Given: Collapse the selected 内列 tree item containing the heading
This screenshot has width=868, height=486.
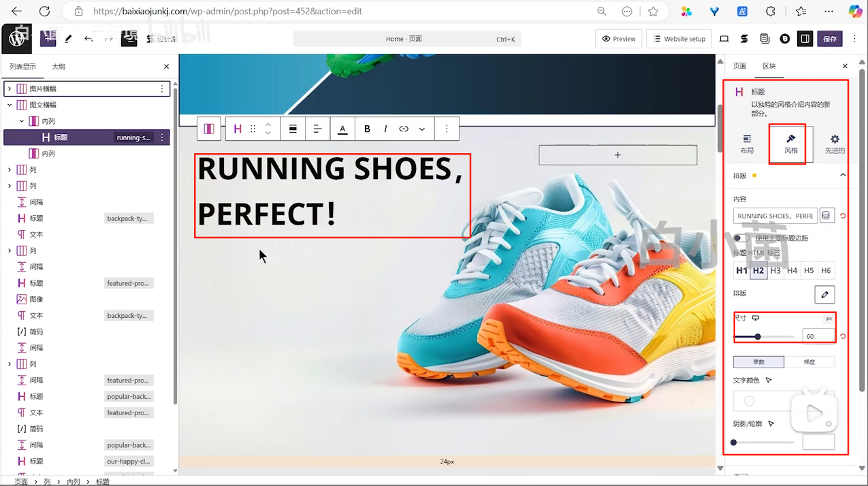Looking at the screenshot, I should pos(22,121).
